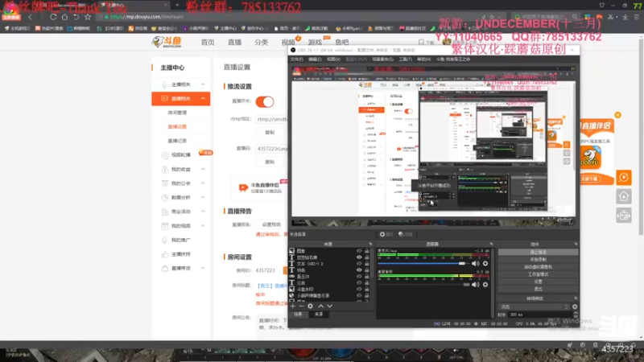The width and height of the screenshot is (644, 362).
Task: Open the OBS scene transition type dropdown
Action: [x=534, y=306]
